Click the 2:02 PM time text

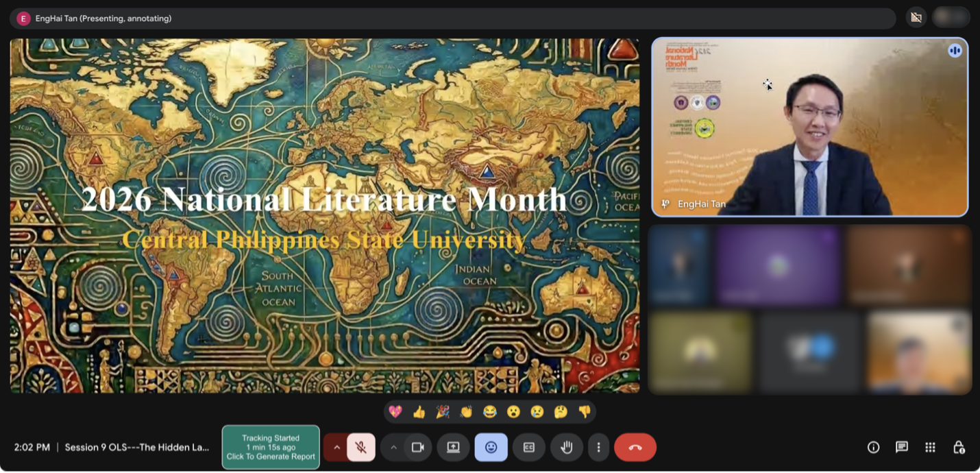pos(32,447)
